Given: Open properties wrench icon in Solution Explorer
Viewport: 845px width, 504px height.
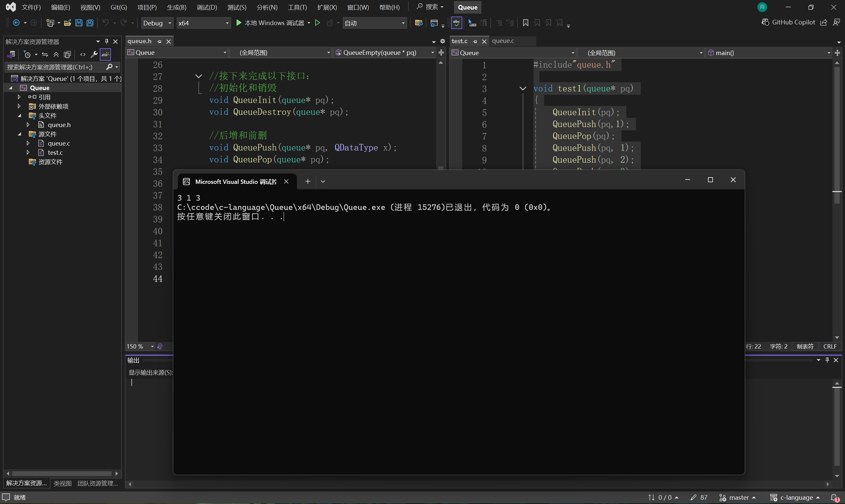Looking at the screenshot, I should (x=94, y=54).
